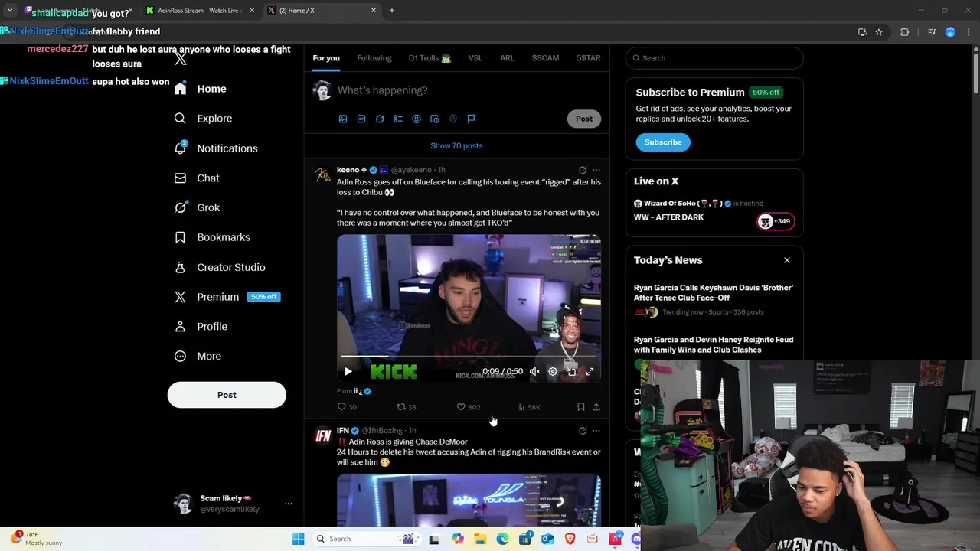Open Grok in the sidebar
Image resolution: width=980 pixels, height=551 pixels.
coord(197,207)
